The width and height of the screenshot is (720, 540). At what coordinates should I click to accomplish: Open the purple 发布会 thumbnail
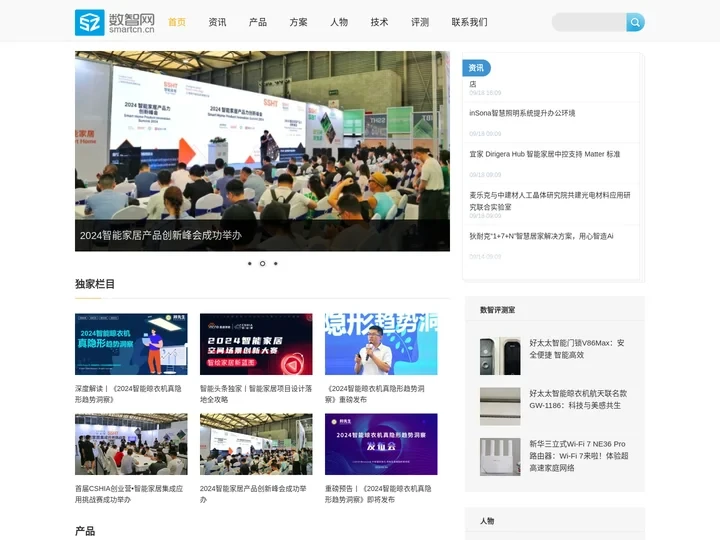(381, 444)
